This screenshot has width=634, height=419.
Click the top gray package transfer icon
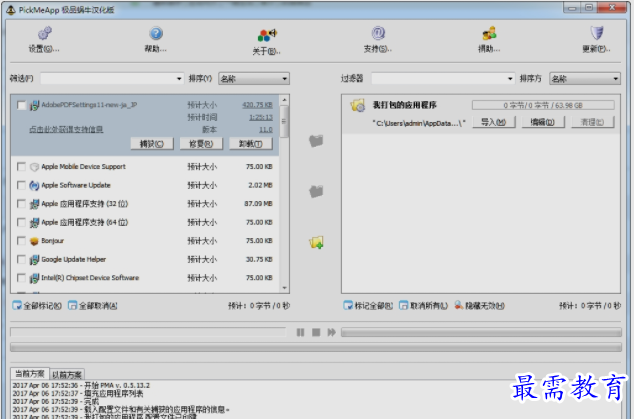[316, 141]
